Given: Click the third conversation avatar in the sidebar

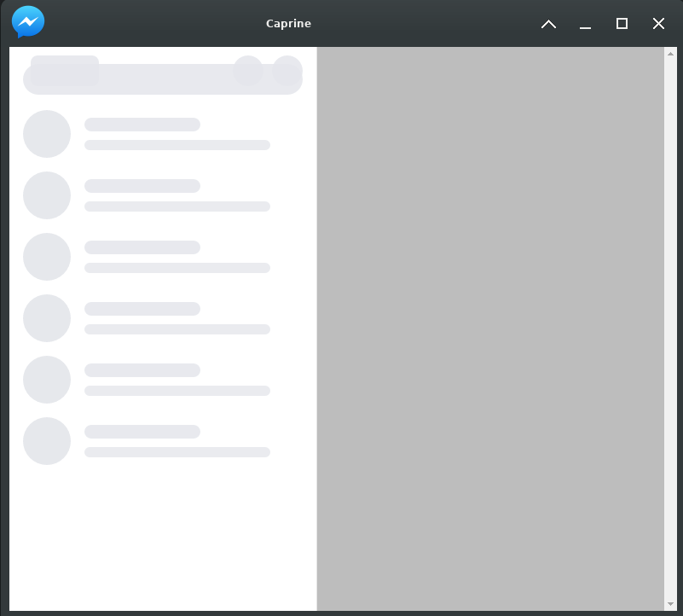Looking at the screenshot, I should 46,256.
